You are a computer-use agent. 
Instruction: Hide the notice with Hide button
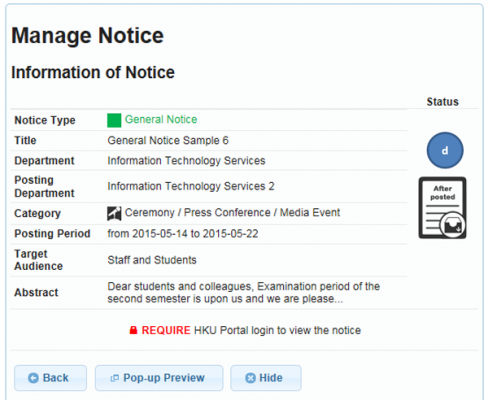click(266, 378)
